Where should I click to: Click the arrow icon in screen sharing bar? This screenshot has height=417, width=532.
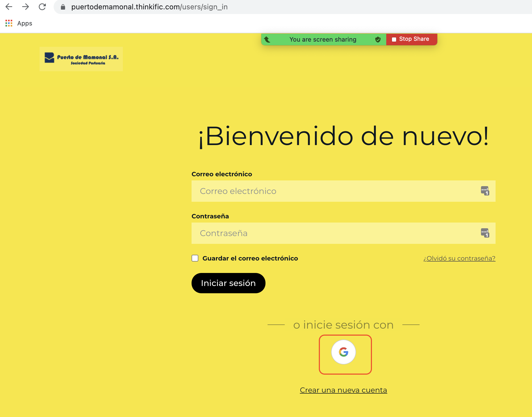[267, 40]
